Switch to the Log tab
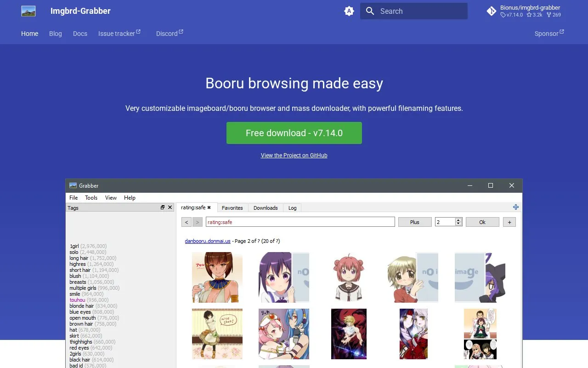This screenshot has height=368, width=588. click(x=293, y=208)
